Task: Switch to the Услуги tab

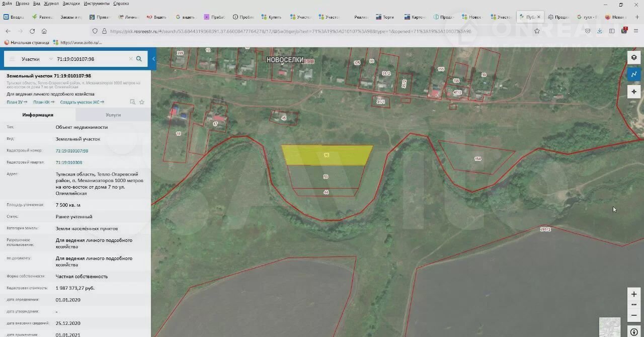Action: click(x=113, y=115)
